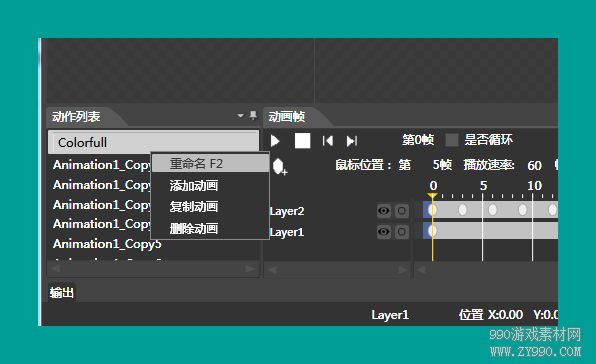This screenshot has height=364, width=596.
Task: Select the Layer2 row label
Action: [287, 211]
